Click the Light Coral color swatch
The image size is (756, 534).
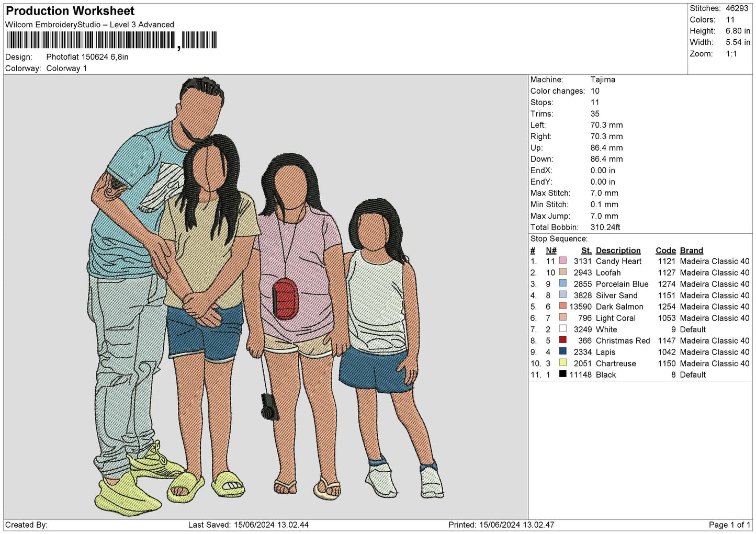[563, 317]
